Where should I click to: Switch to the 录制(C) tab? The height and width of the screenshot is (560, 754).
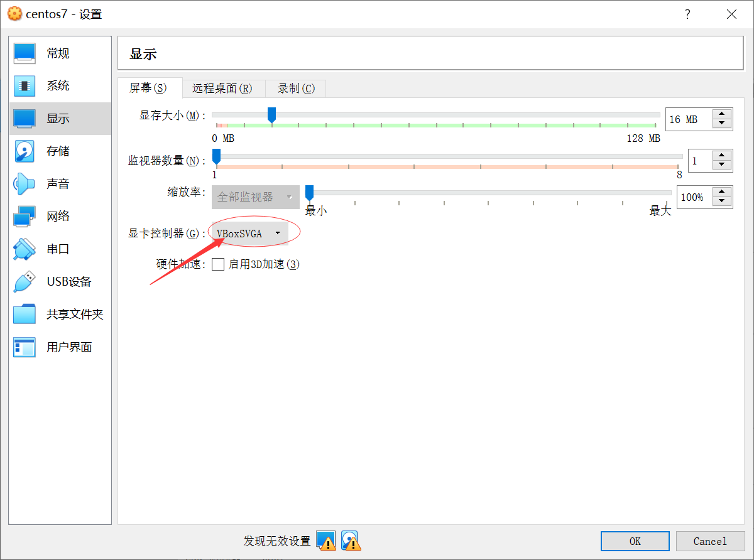click(296, 89)
